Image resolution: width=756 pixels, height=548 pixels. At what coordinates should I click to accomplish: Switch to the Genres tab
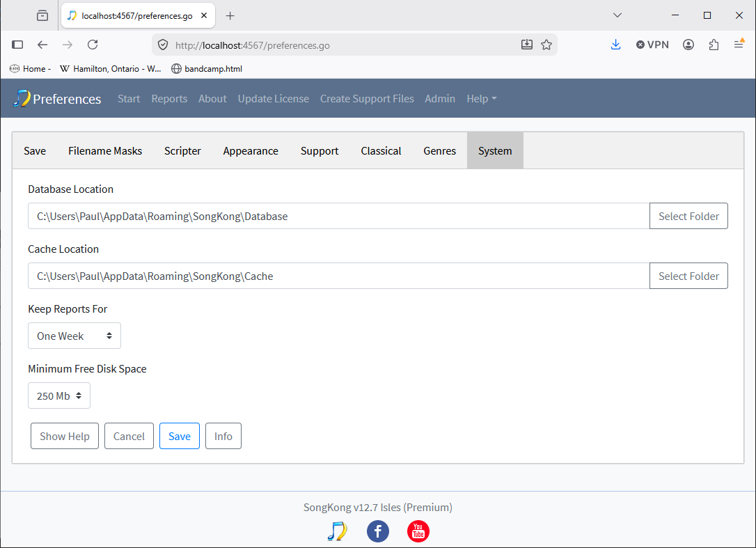440,151
